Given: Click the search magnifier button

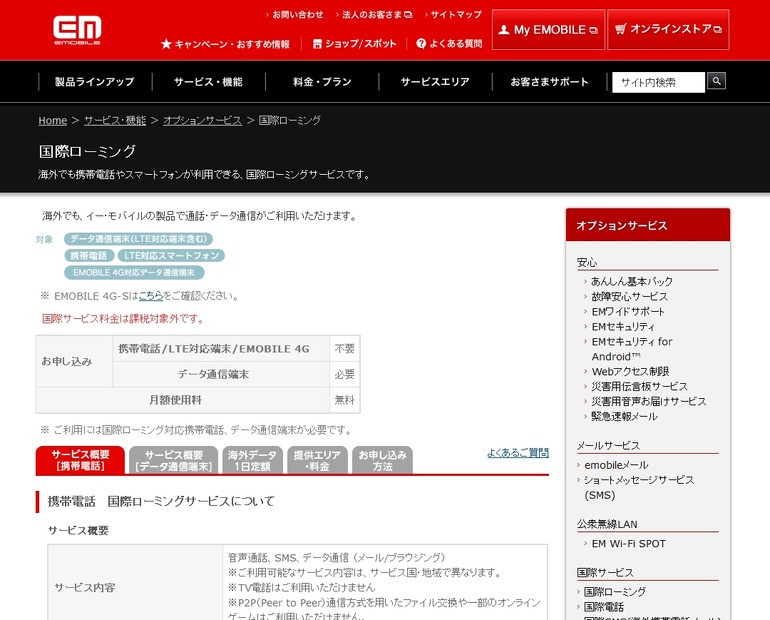Looking at the screenshot, I should 716,81.
